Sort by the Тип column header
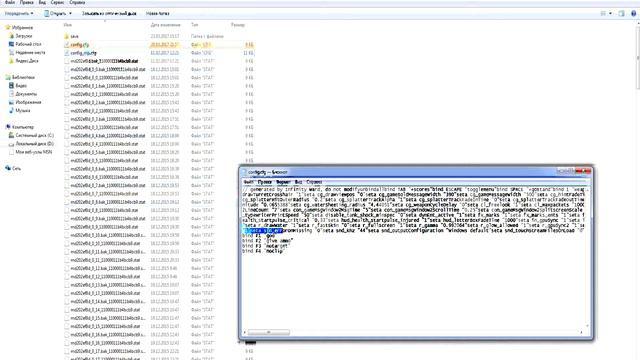 point(195,25)
